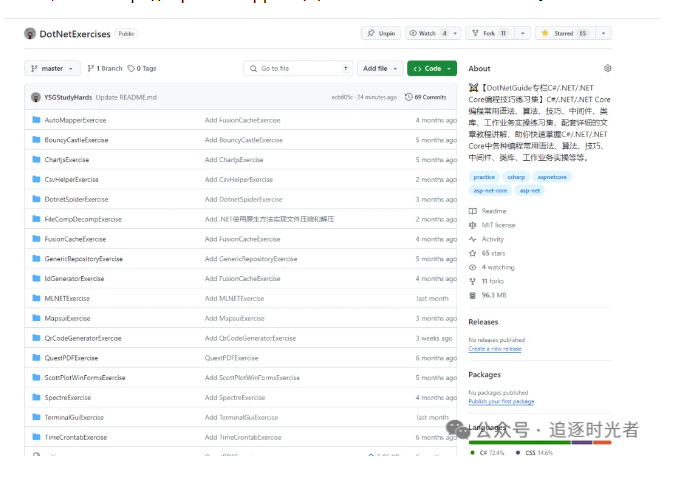688x479 pixels.
Task: Open the 1 Branch list
Action: tap(105, 68)
